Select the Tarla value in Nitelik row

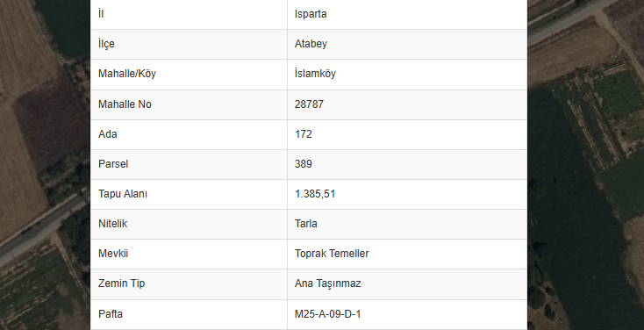click(x=305, y=224)
